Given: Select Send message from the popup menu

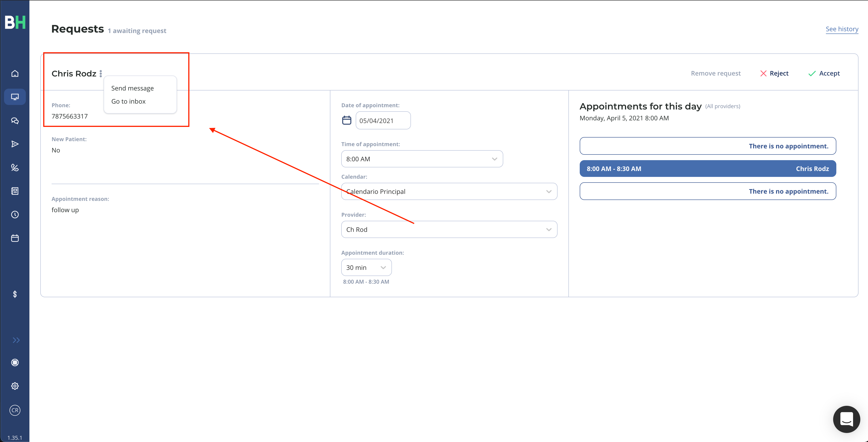Looking at the screenshot, I should coord(132,88).
